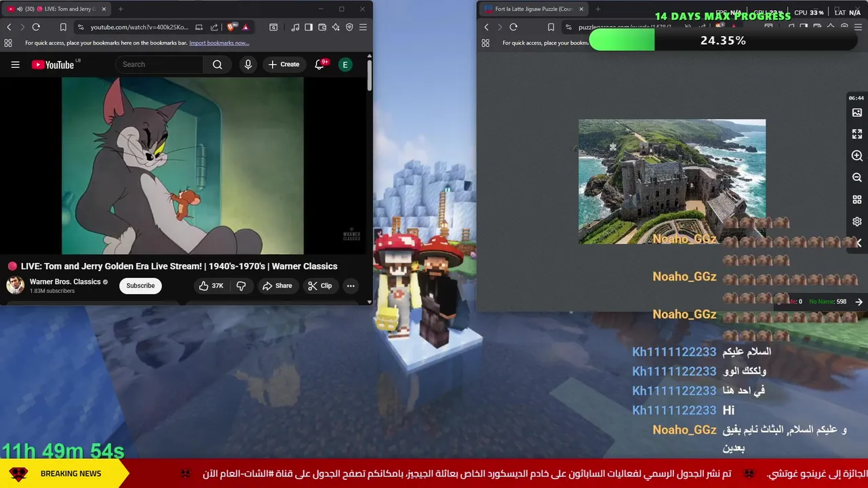Image resolution: width=868 pixels, height=488 pixels.
Task: Open Brave Shields in the YouTube window
Action: pos(231,27)
